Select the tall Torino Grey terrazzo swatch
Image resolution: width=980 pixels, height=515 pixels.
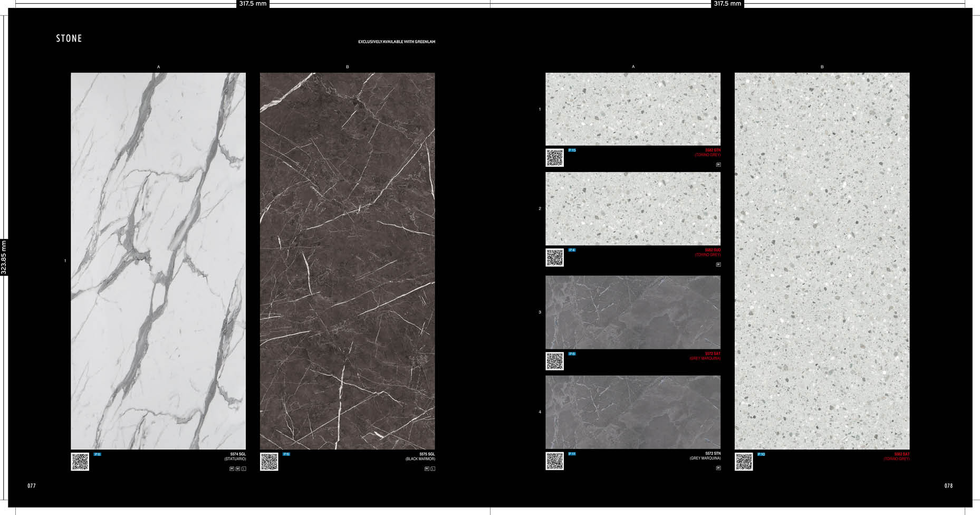(x=822, y=261)
